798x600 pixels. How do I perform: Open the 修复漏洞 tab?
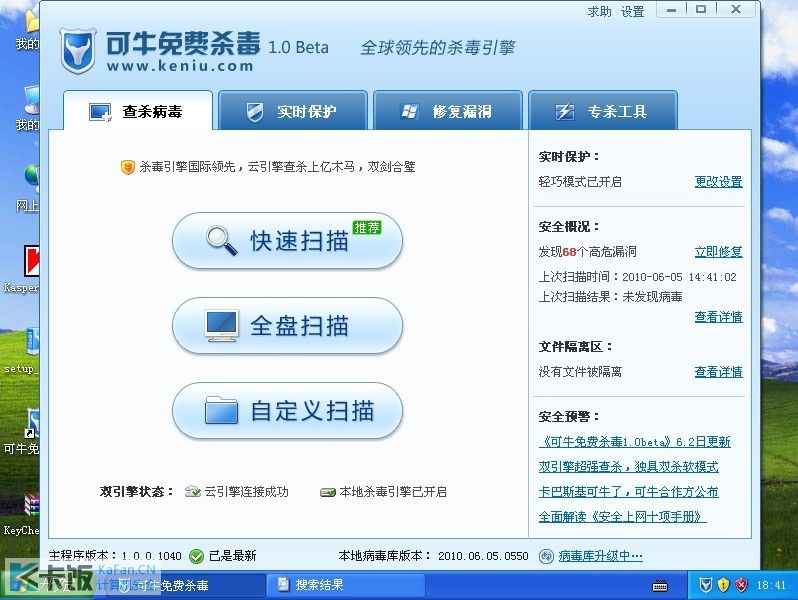click(x=448, y=111)
